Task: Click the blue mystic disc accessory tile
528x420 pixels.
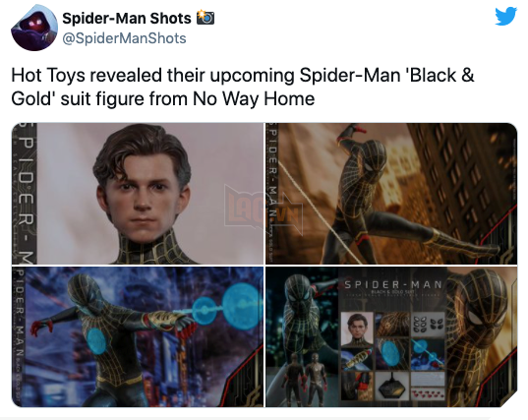Action: click(392, 354)
